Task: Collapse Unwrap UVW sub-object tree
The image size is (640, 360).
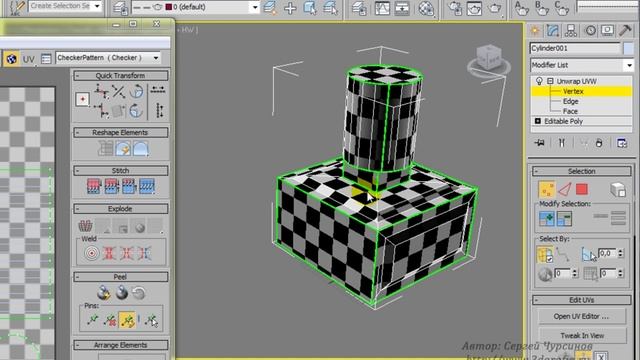Action: tap(550, 81)
